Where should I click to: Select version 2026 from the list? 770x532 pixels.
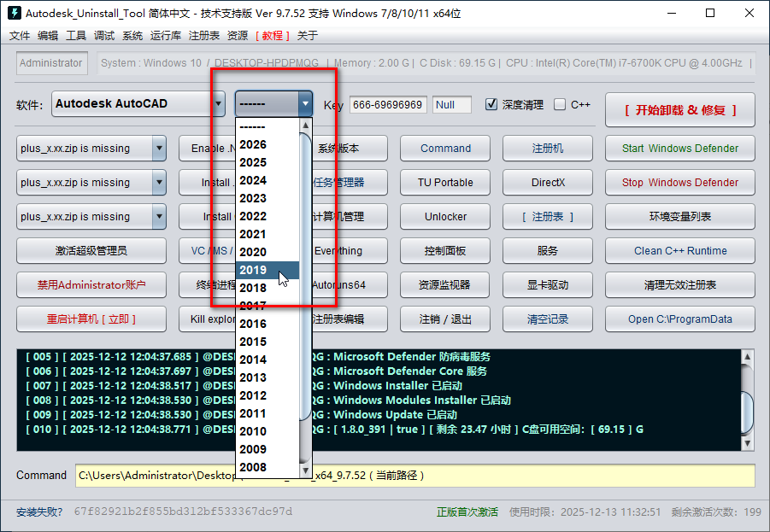[x=267, y=145]
